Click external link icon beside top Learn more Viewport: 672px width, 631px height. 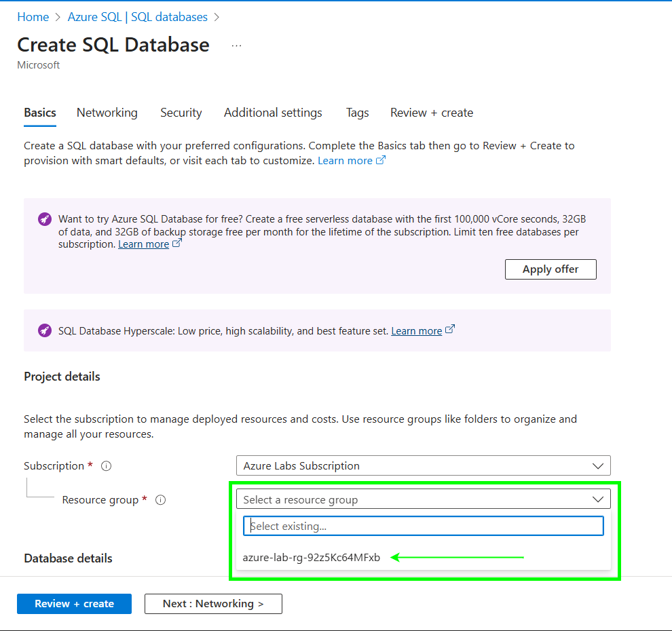coord(381,161)
